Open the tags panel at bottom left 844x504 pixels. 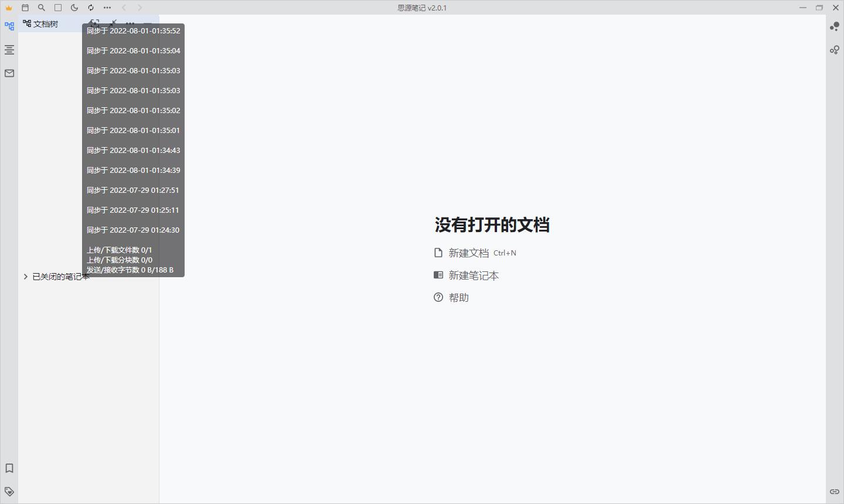tap(9, 491)
